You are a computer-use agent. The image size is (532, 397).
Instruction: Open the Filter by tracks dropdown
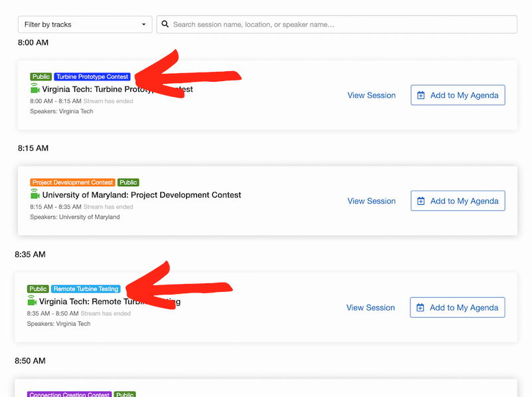84,25
